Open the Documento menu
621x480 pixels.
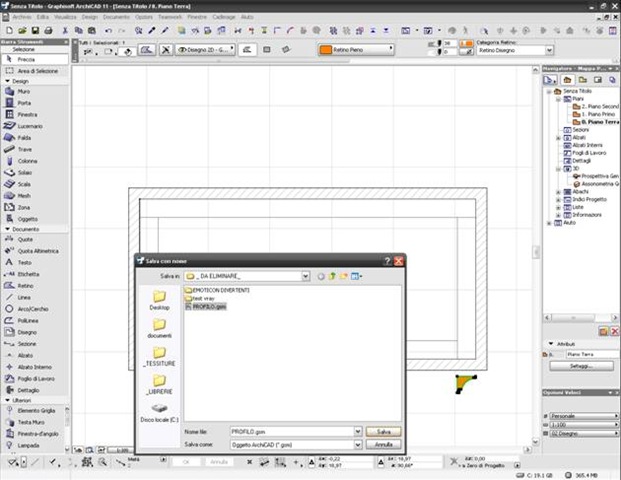coord(116,17)
